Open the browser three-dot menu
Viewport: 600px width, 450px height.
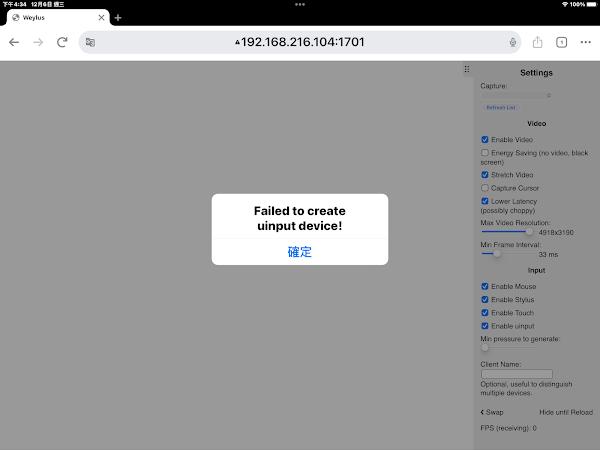pyautogui.click(x=585, y=42)
